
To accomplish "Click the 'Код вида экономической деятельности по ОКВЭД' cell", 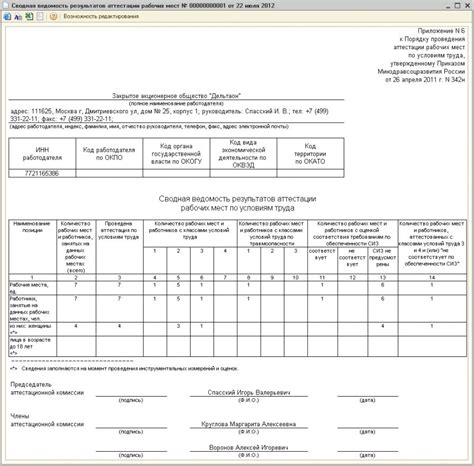I will point(243,154).
